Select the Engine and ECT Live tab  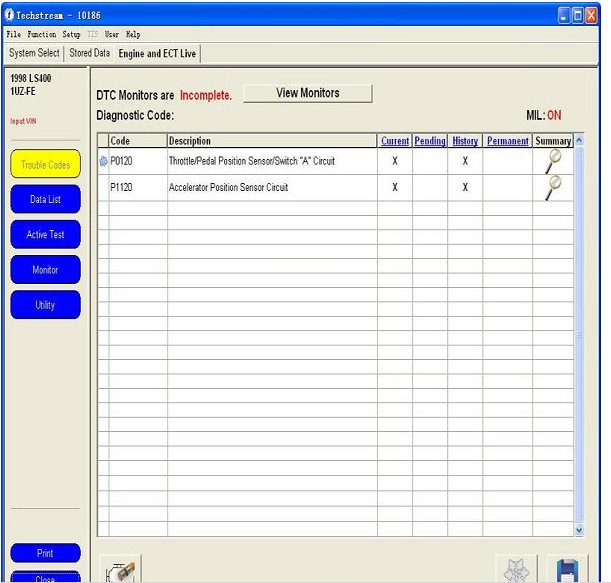[157, 53]
